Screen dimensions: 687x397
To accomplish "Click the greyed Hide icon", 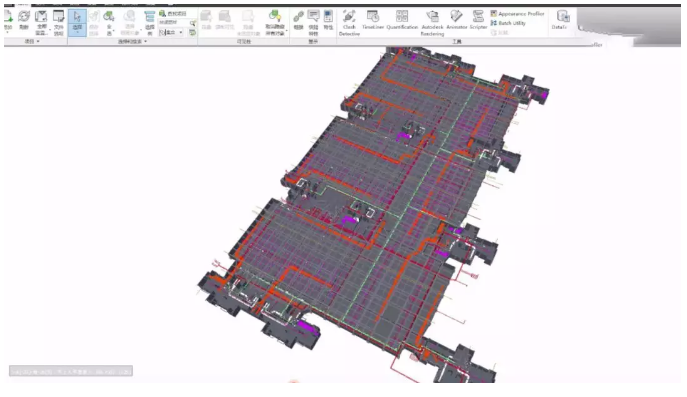I will coord(206,17).
